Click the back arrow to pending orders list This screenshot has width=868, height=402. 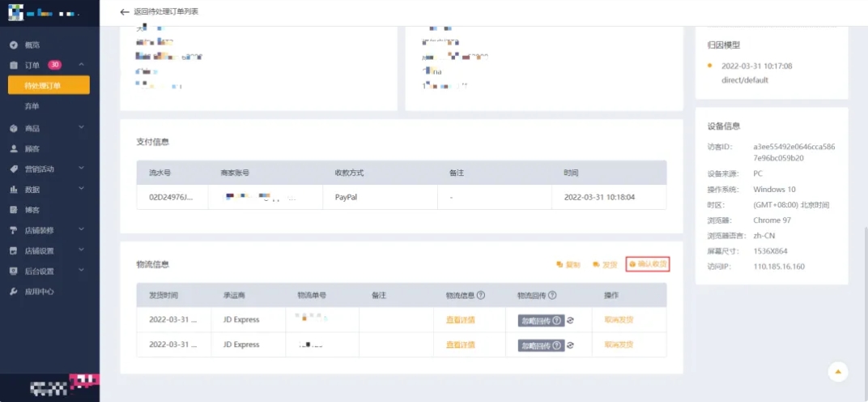(124, 12)
